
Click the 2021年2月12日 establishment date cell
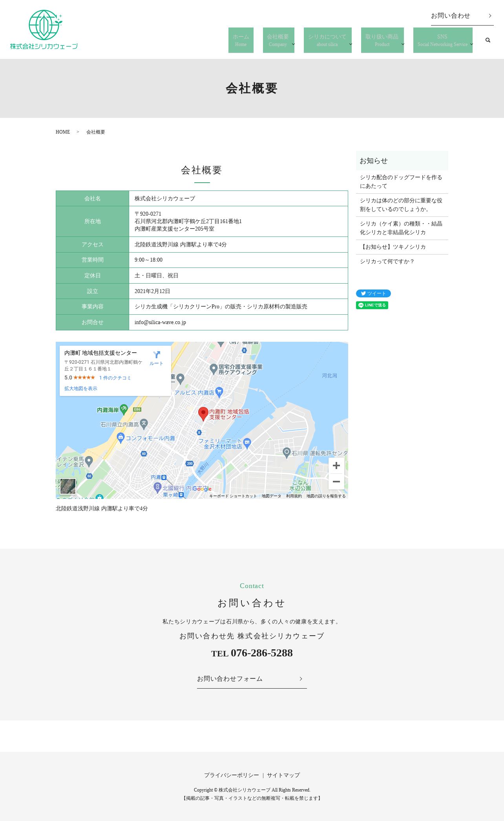click(x=238, y=291)
